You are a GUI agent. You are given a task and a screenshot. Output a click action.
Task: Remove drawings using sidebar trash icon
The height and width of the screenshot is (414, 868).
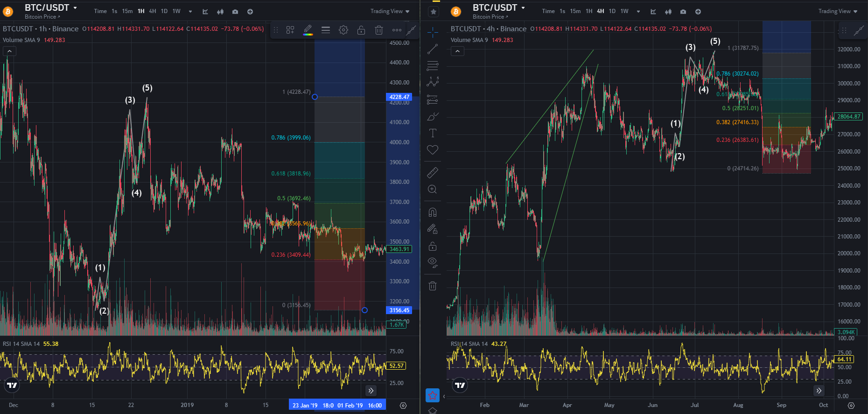tap(433, 286)
